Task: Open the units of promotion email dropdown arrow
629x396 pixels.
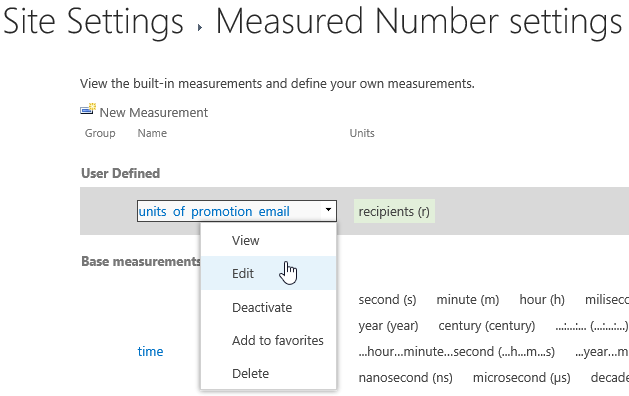Action: point(328,210)
